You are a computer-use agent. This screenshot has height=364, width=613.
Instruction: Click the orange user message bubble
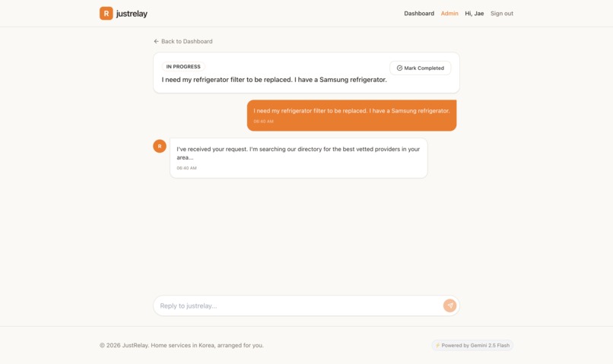coord(351,116)
